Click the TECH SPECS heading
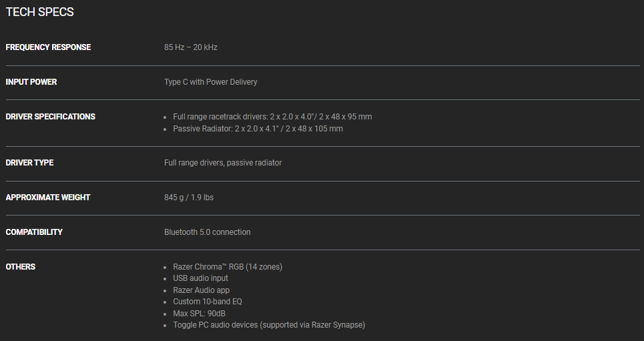This screenshot has height=341, width=644. point(39,12)
